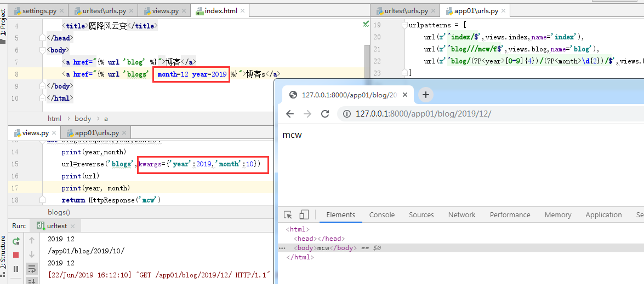The width and height of the screenshot is (644, 284).
Task: Click the fold marker at line 10 closing html
Action: [x=42, y=98]
